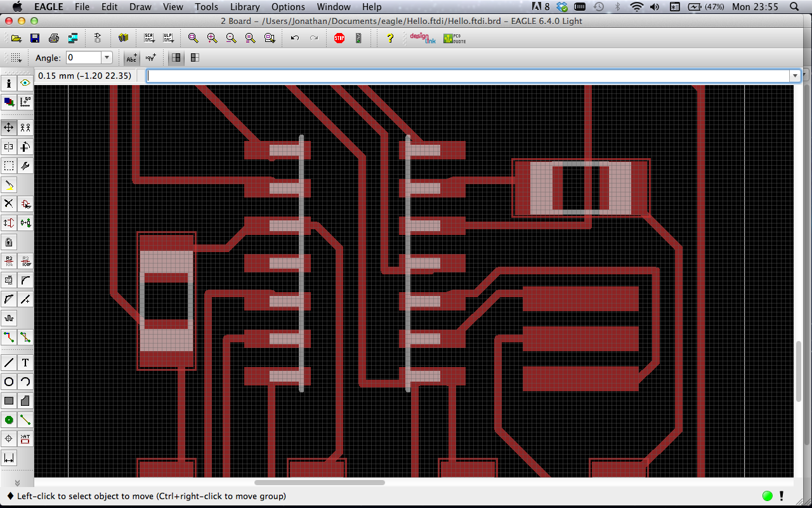Open the command history dropdown arrow

click(x=795, y=76)
